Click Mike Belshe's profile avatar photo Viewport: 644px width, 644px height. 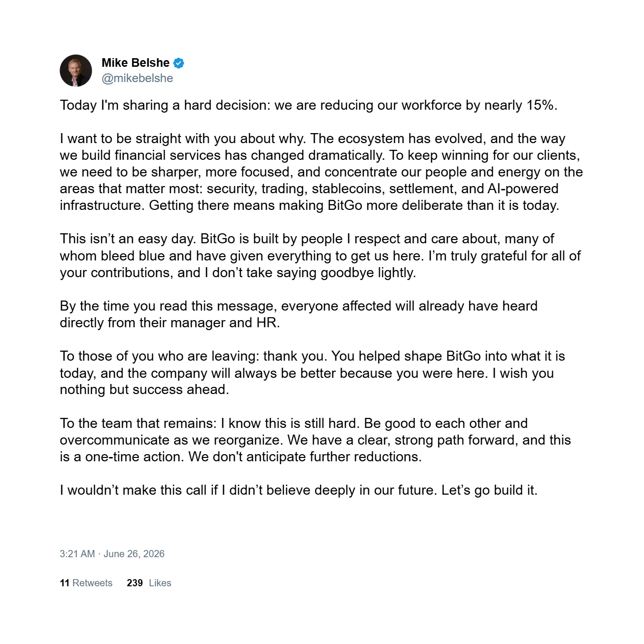[76, 71]
